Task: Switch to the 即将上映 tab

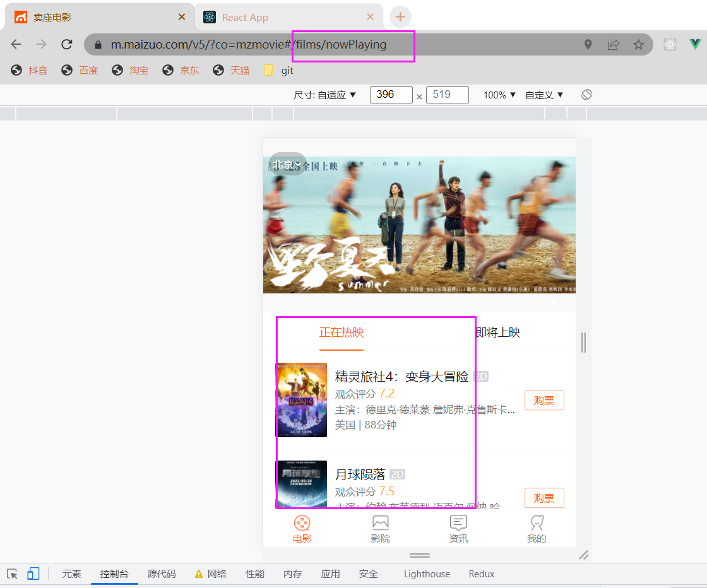Action: pos(498,332)
